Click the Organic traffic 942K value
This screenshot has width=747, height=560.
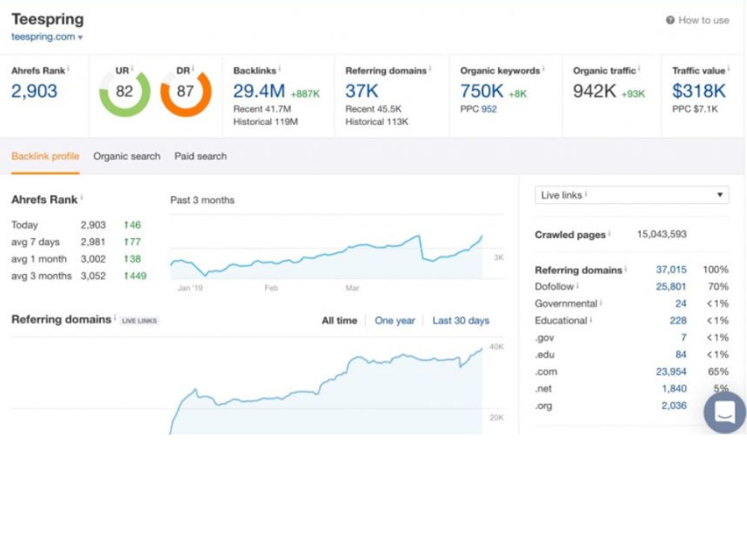tap(595, 91)
